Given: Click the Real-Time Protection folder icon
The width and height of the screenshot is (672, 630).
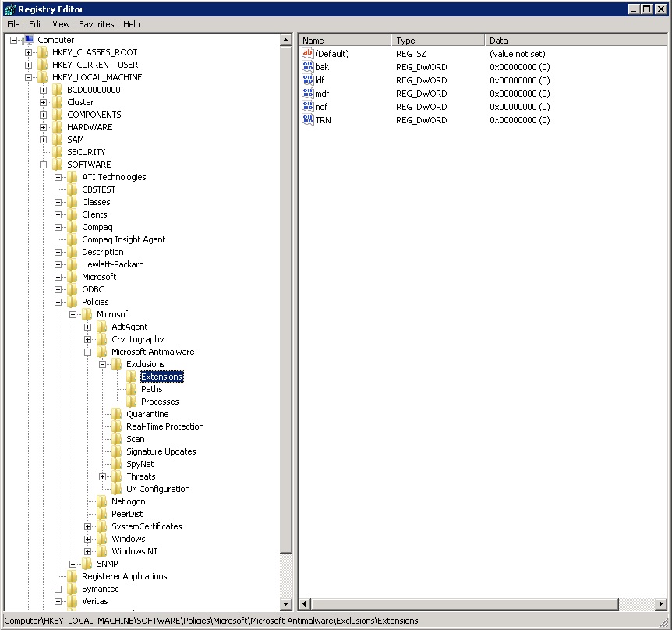Looking at the screenshot, I should (x=117, y=426).
